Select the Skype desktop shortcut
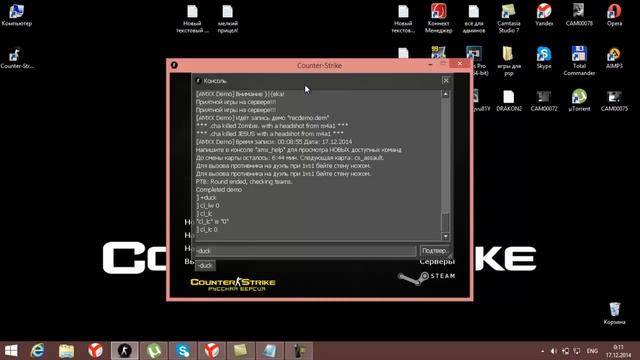This screenshot has height=360, width=640. point(544,58)
